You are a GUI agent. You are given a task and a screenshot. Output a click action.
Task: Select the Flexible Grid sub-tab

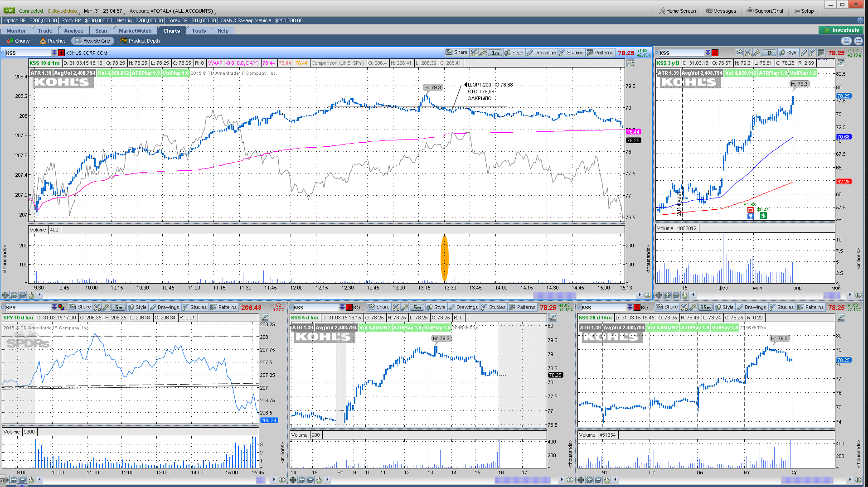[93, 41]
